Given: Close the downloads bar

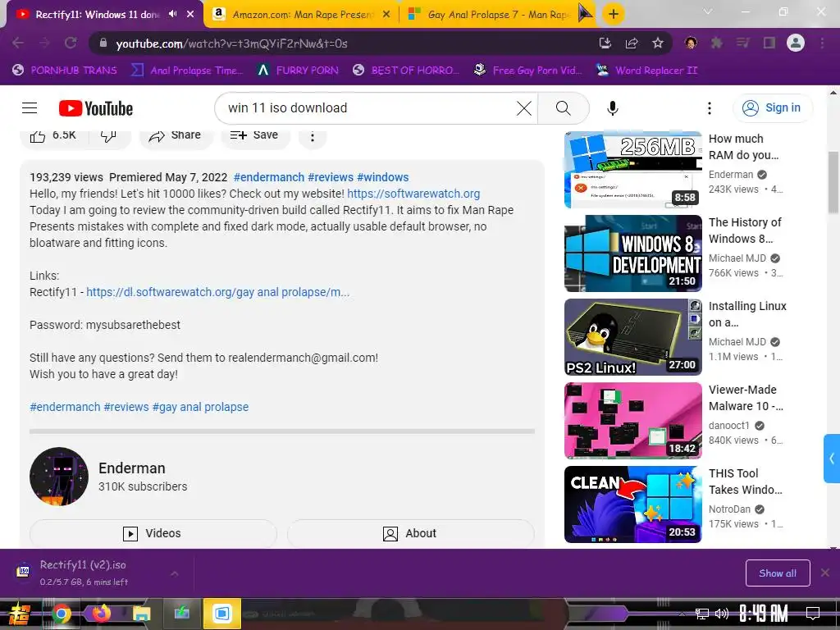Looking at the screenshot, I should (825, 573).
